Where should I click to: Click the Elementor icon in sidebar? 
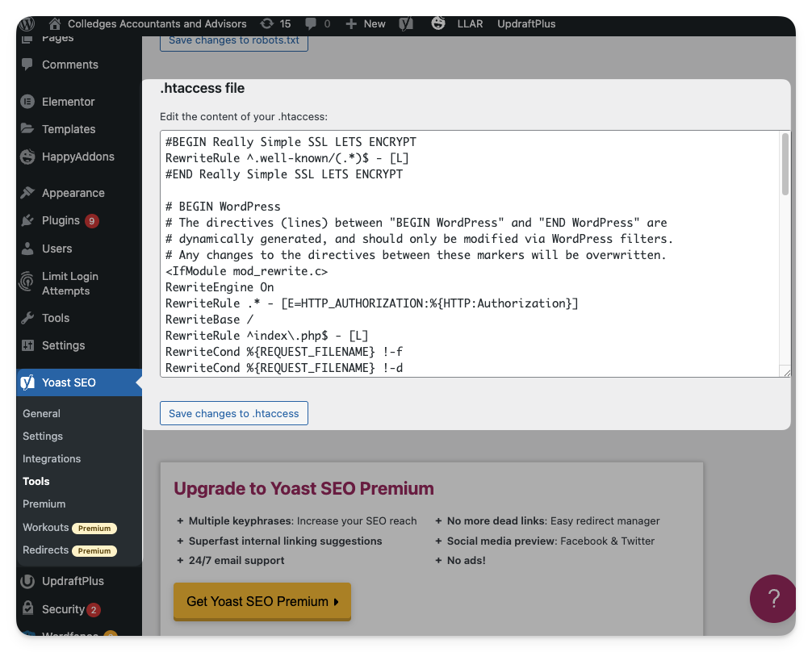[x=27, y=102]
